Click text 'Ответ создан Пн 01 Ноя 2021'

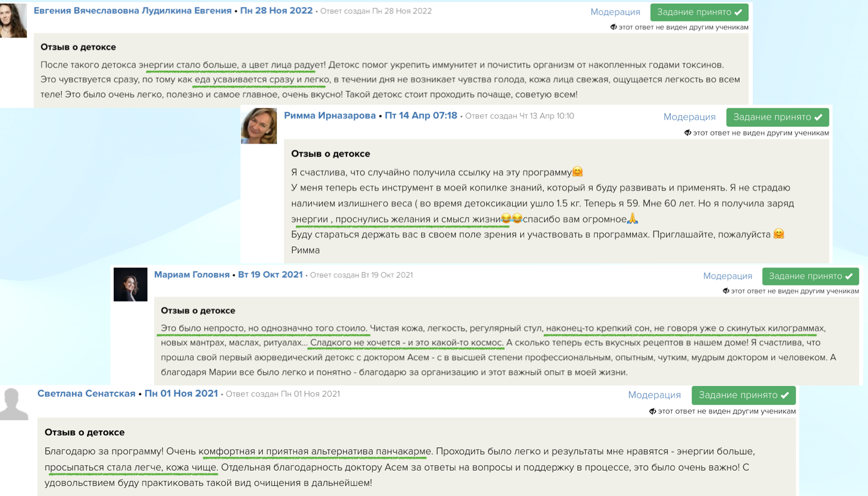283,394
